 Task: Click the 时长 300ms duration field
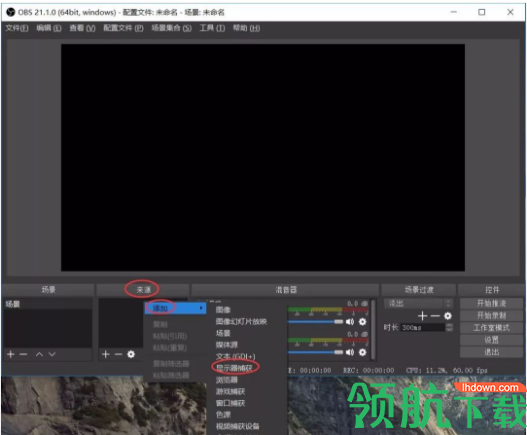click(x=423, y=327)
